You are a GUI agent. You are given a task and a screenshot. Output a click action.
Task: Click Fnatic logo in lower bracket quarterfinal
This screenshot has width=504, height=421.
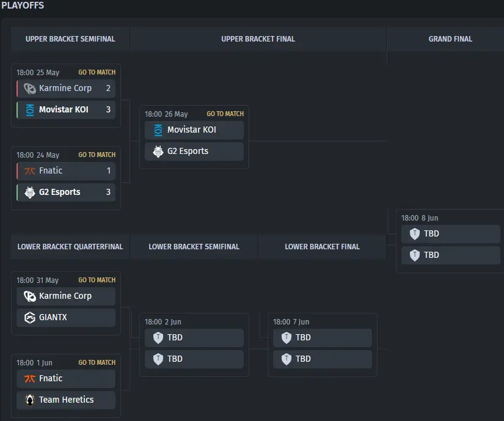tap(30, 379)
